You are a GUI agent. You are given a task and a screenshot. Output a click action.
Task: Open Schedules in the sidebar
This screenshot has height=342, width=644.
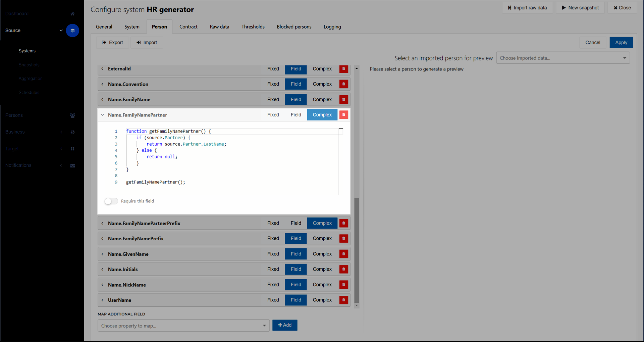coord(29,93)
